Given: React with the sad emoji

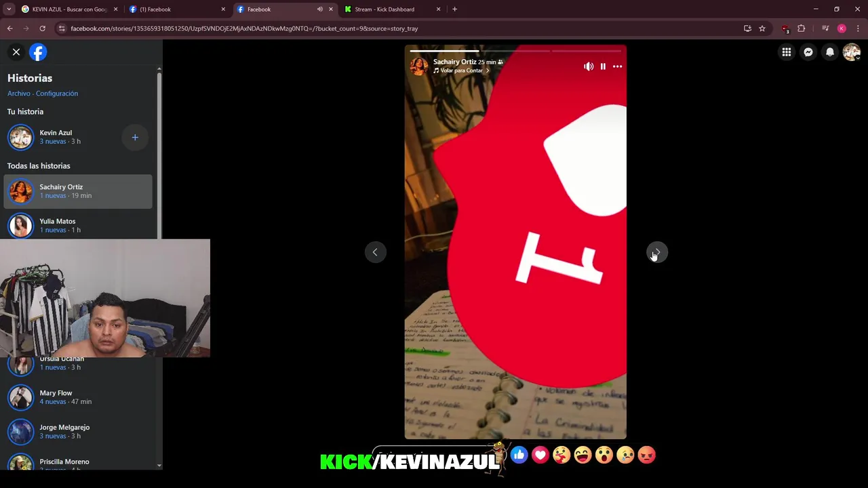Looking at the screenshot, I should coord(626,455).
